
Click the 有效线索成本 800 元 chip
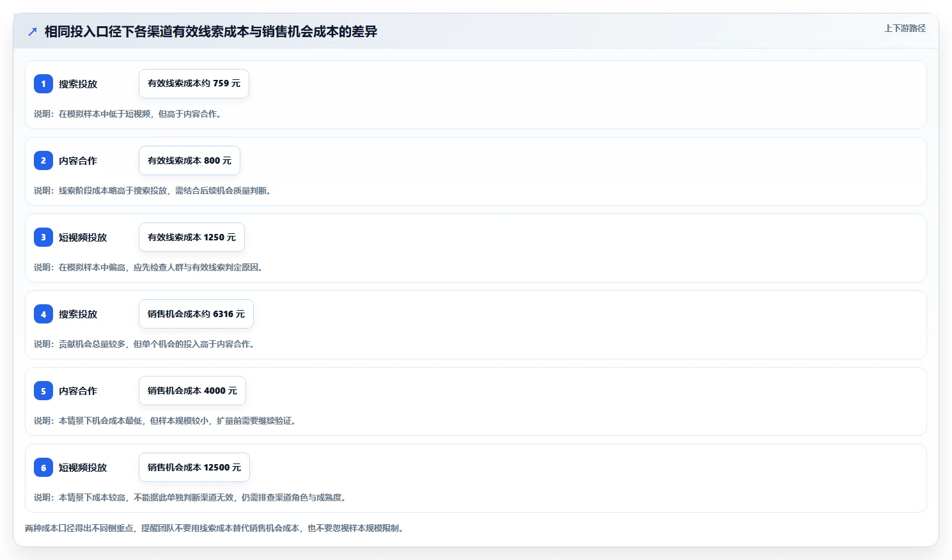pos(189,160)
